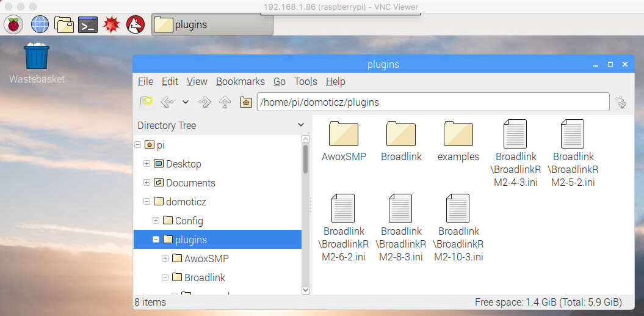Launch the terminal from the taskbar
The width and height of the screenshot is (644, 316).
click(88, 24)
